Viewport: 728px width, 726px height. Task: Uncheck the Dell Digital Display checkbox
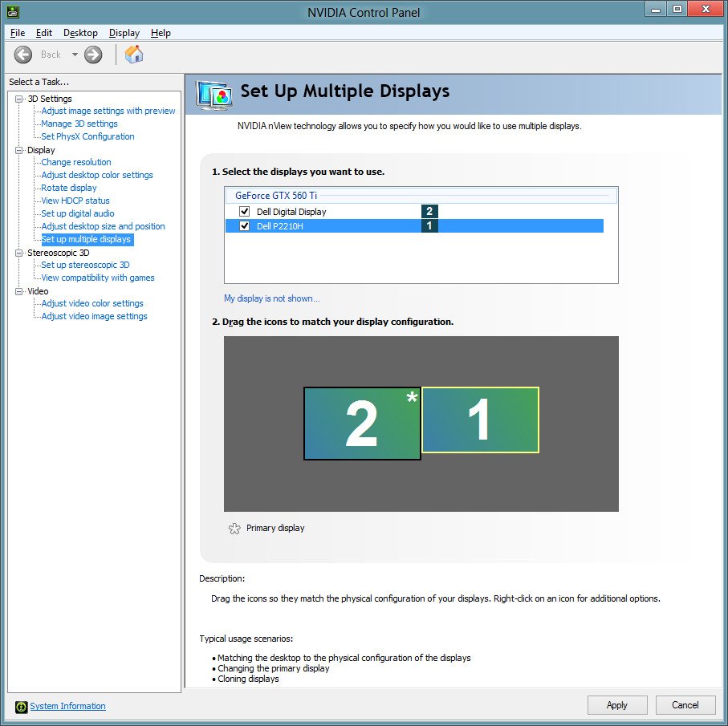click(245, 212)
